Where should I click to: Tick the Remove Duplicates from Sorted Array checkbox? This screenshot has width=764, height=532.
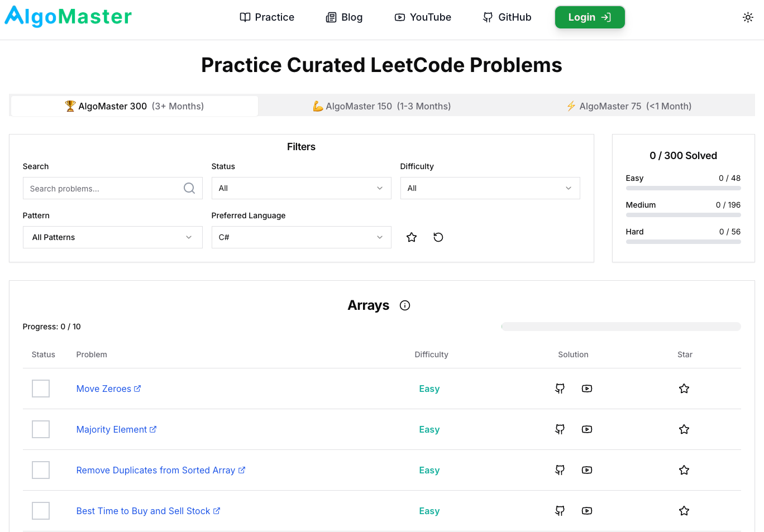41,470
